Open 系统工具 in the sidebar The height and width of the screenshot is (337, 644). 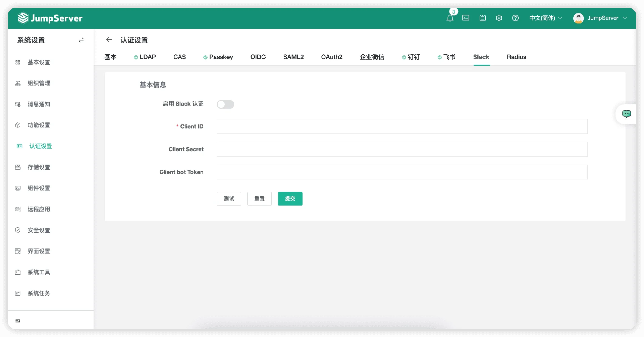coord(39,272)
